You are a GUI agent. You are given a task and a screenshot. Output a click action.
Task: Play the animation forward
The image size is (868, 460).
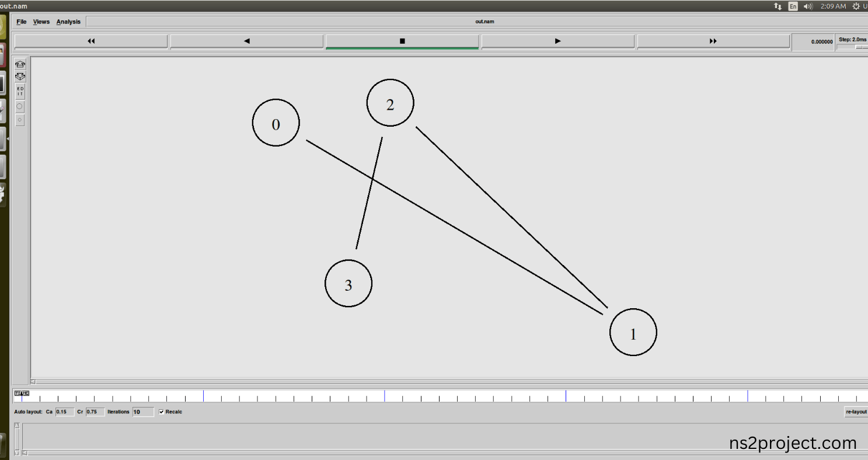tap(557, 41)
